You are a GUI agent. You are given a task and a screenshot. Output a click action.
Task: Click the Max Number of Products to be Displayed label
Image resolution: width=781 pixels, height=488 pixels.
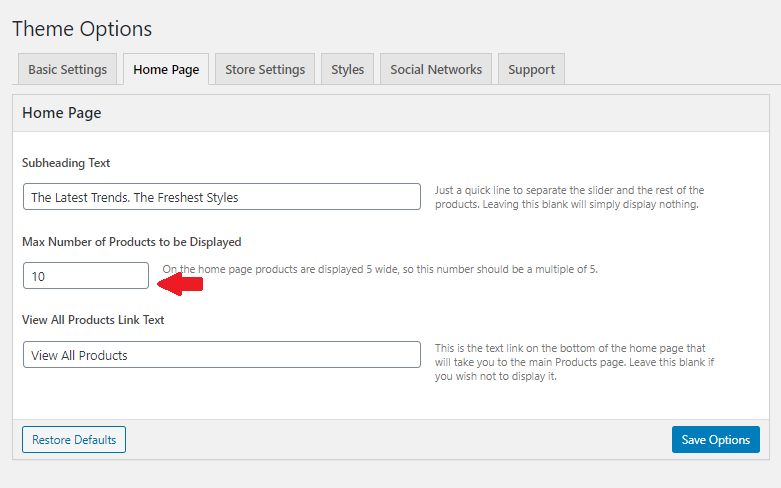click(131, 242)
